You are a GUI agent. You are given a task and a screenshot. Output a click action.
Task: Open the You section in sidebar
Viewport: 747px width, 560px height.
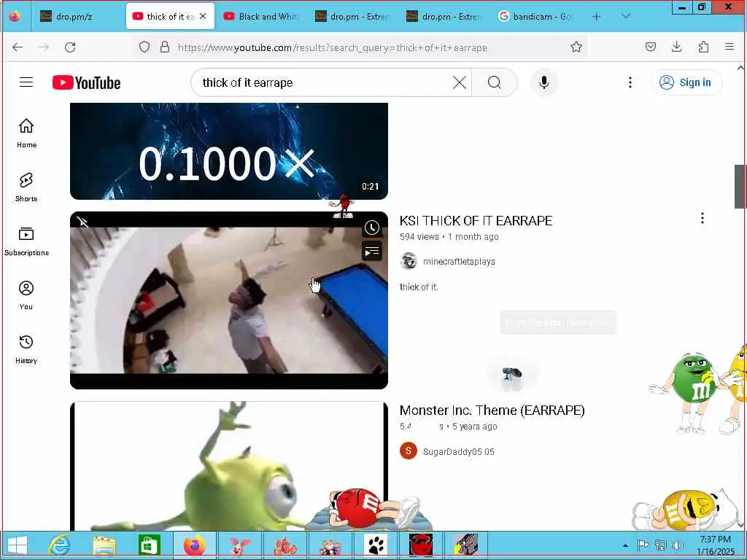[x=26, y=295]
